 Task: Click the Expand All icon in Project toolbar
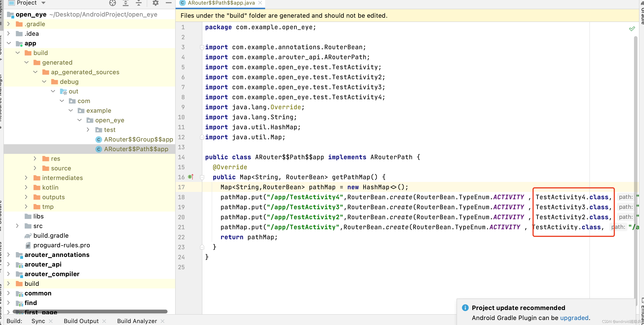(x=125, y=3)
